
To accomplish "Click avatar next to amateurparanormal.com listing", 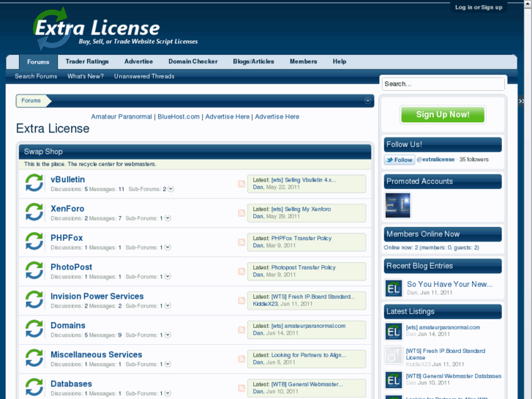I will coord(394,331).
